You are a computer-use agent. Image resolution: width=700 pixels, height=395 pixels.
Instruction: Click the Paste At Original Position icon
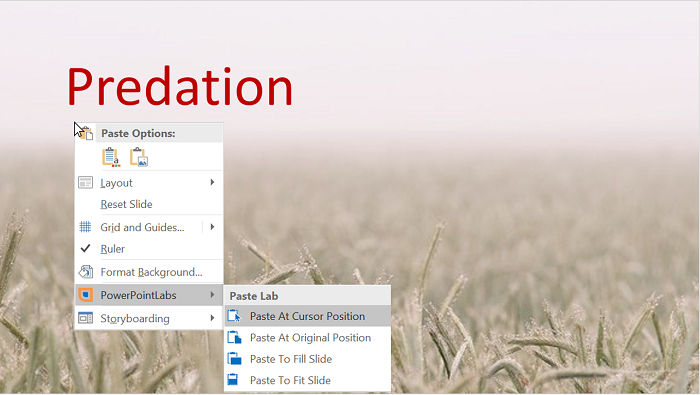[x=234, y=337]
